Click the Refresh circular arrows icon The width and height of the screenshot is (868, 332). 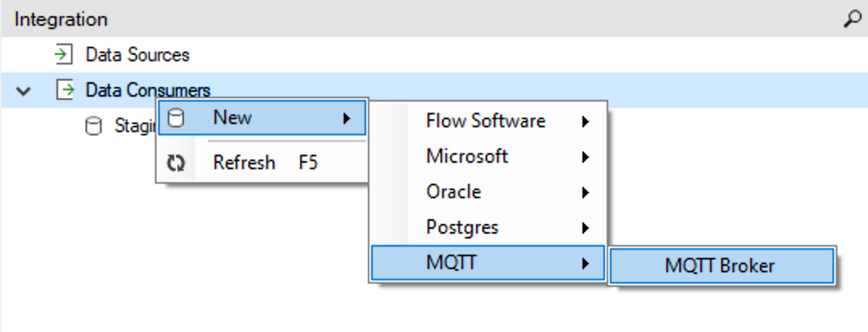(176, 164)
